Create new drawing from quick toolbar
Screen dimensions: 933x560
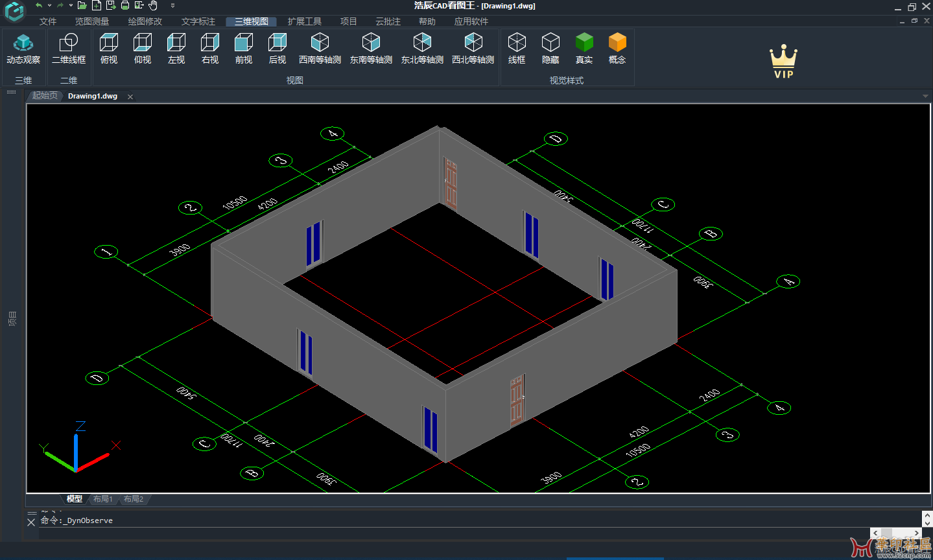tap(96, 5)
